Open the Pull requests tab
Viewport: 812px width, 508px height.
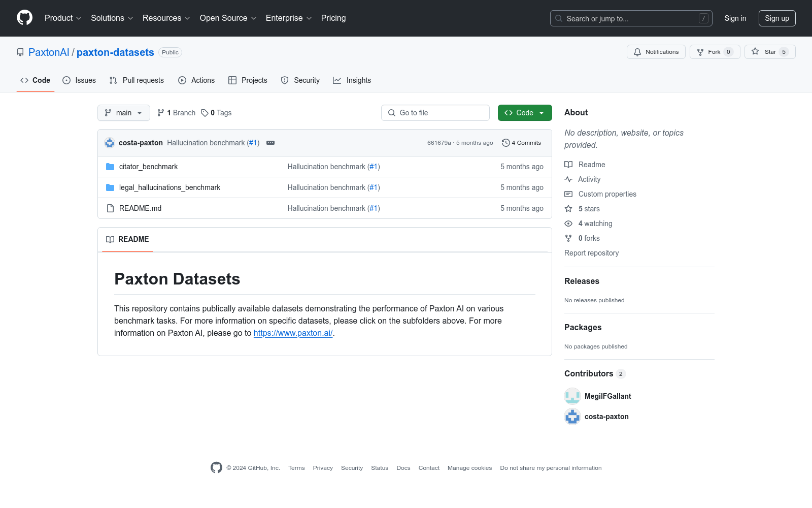pyautogui.click(x=137, y=80)
